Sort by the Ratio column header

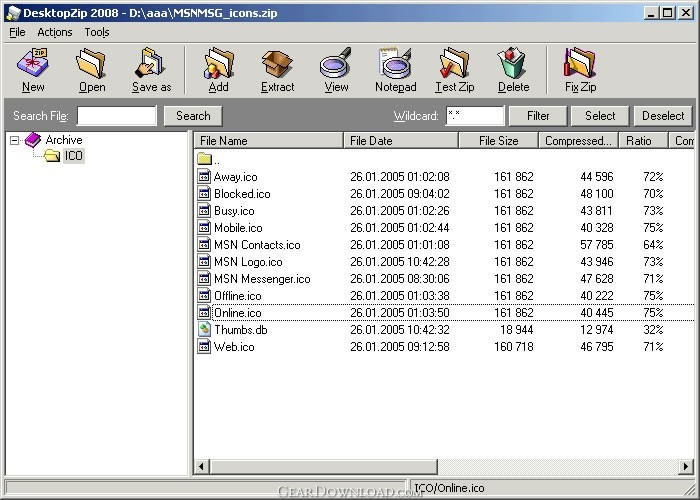[x=643, y=141]
